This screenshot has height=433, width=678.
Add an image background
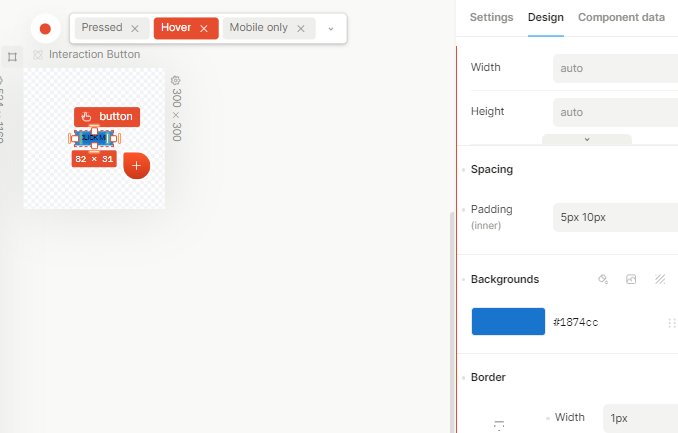631,280
